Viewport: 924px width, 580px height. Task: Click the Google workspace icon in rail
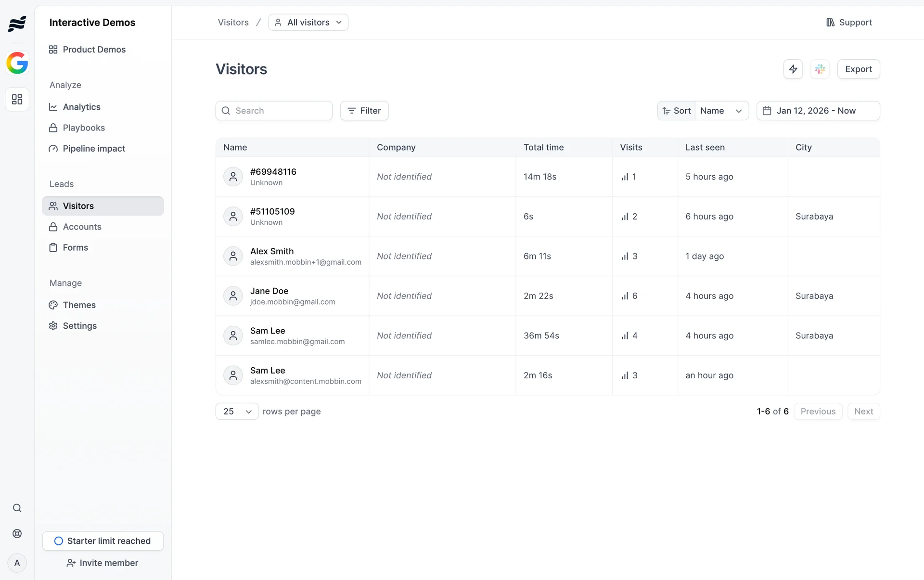click(x=17, y=63)
